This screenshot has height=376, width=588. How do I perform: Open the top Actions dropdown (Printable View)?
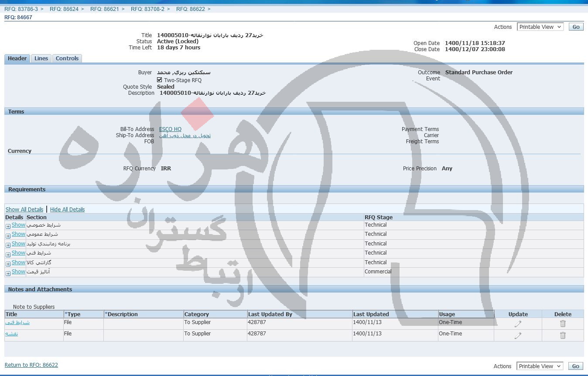540,27
